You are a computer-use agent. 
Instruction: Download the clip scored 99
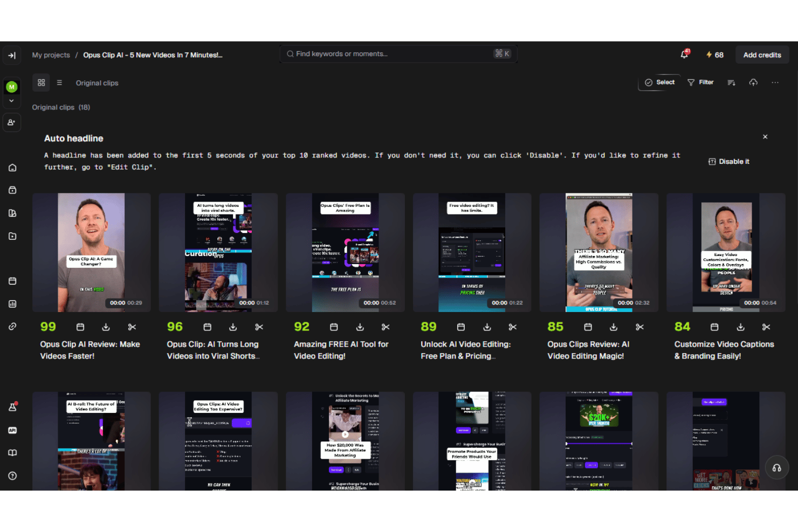point(106,327)
